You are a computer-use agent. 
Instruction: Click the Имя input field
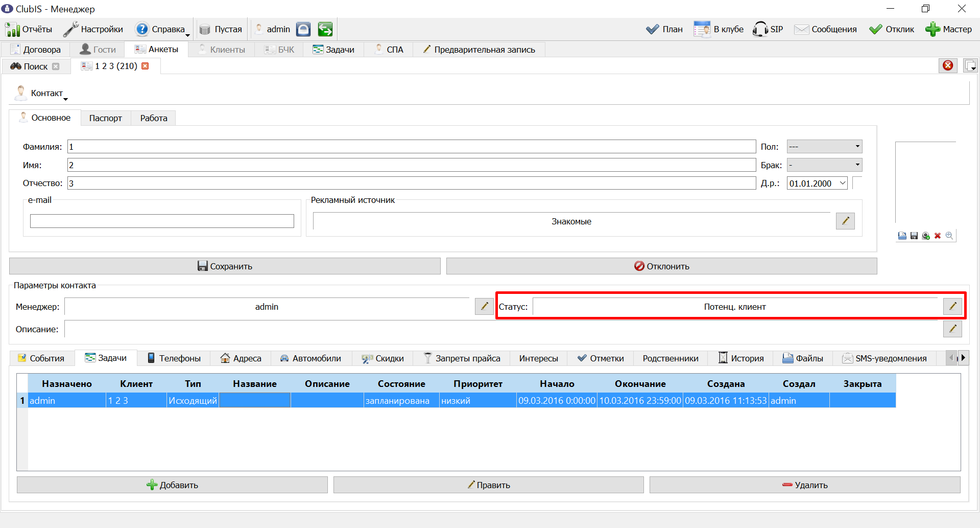pyautogui.click(x=412, y=165)
